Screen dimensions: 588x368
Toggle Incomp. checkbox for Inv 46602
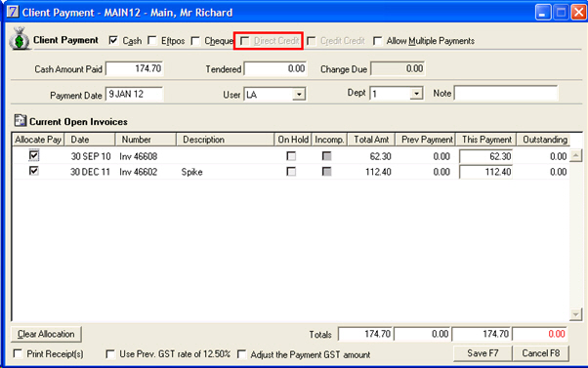point(326,172)
